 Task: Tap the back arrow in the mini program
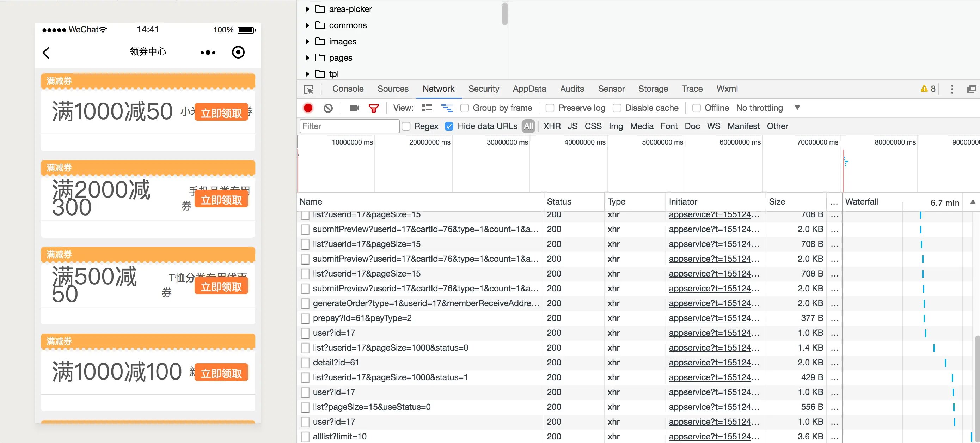click(46, 53)
